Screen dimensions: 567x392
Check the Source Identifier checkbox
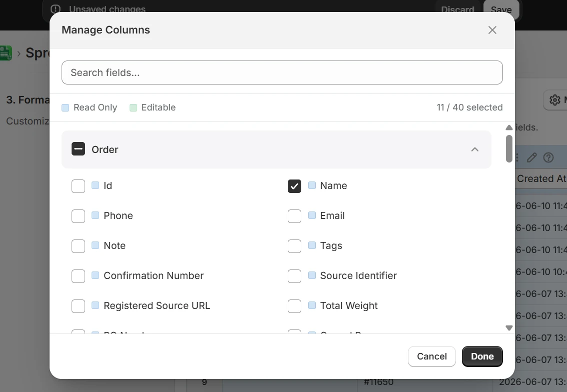294,276
